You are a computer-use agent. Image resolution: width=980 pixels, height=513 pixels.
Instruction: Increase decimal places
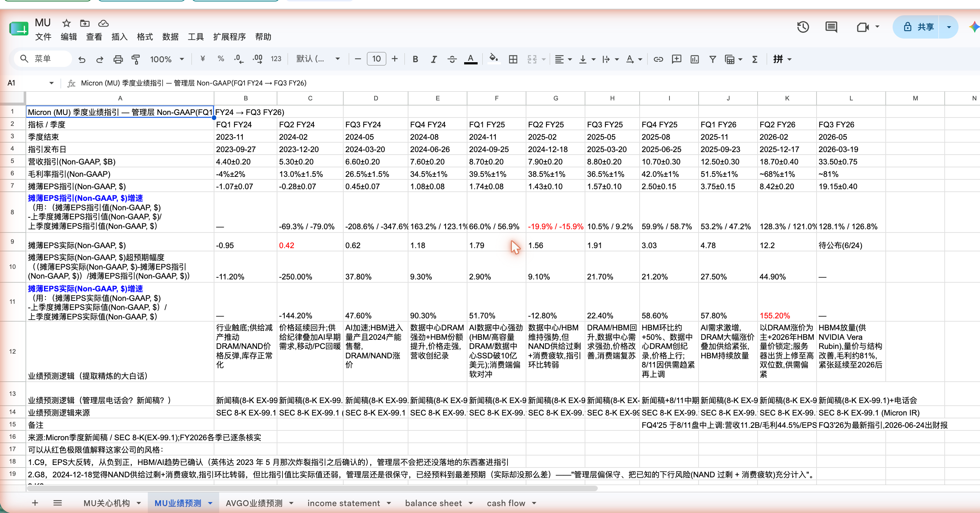point(257,59)
